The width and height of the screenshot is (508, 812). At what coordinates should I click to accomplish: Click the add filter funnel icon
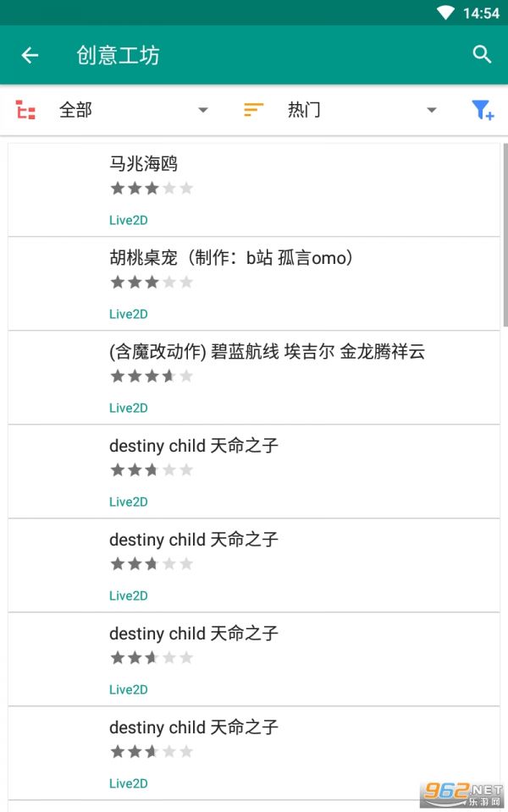coord(482,110)
